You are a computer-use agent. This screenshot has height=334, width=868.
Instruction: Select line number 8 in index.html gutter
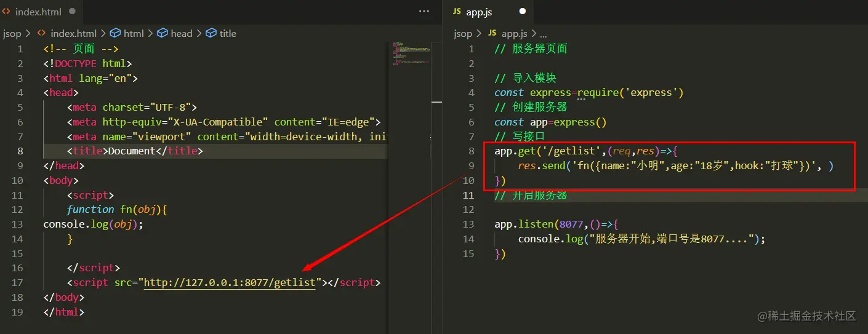(20, 151)
